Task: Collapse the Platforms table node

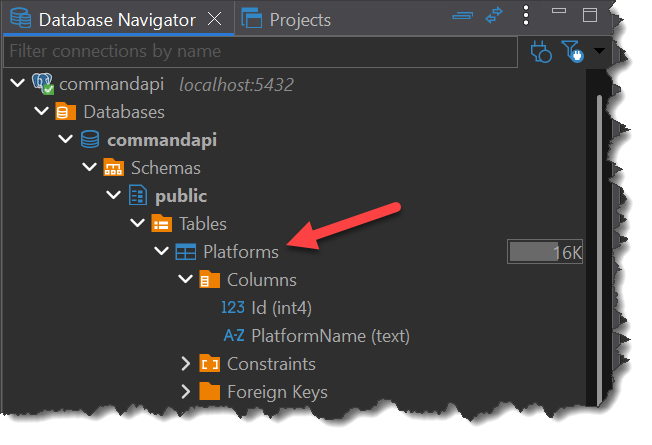Action: click(x=161, y=251)
